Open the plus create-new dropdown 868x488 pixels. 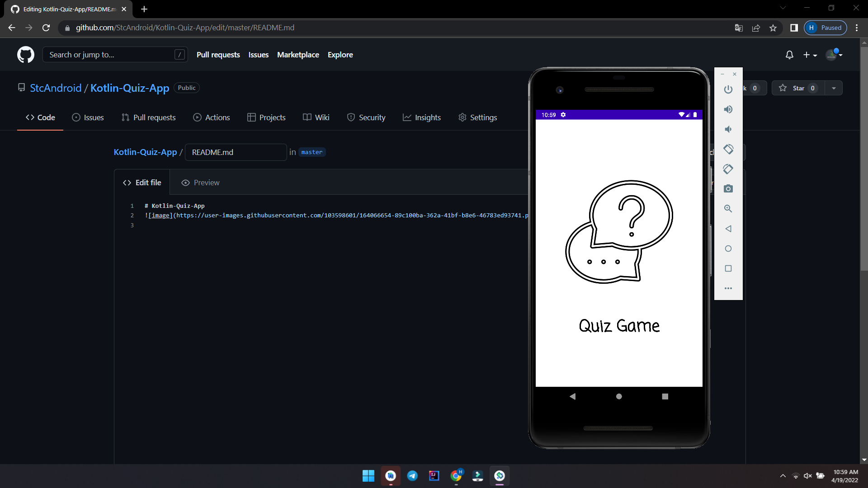point(810,55)
